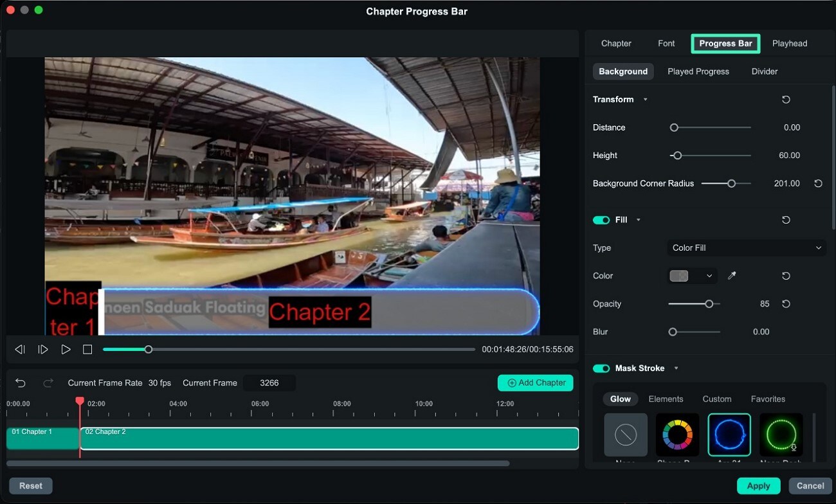This screenshot has height=504, width=836.
Task: Click the 30 fps frame rate text
Action: pyautogui.click(x=159, y=383)
